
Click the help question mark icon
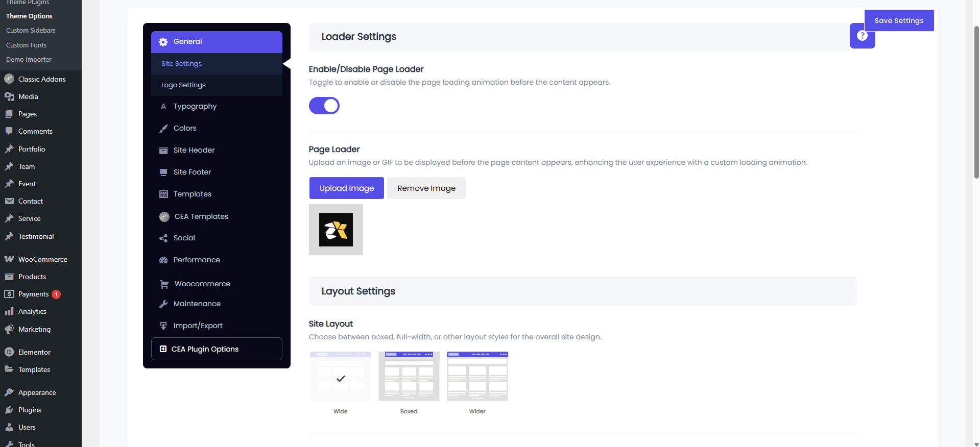click(862, 36)
